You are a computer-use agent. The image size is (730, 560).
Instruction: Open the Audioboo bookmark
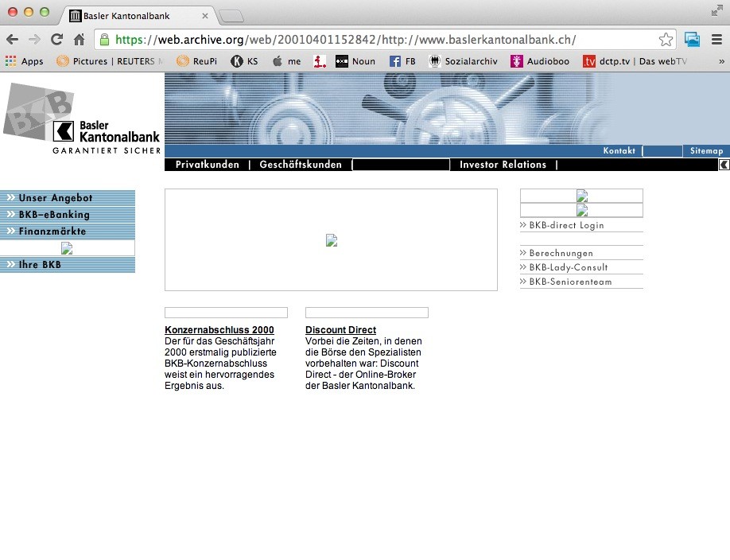pyautogui.click(x=540, y=61)
